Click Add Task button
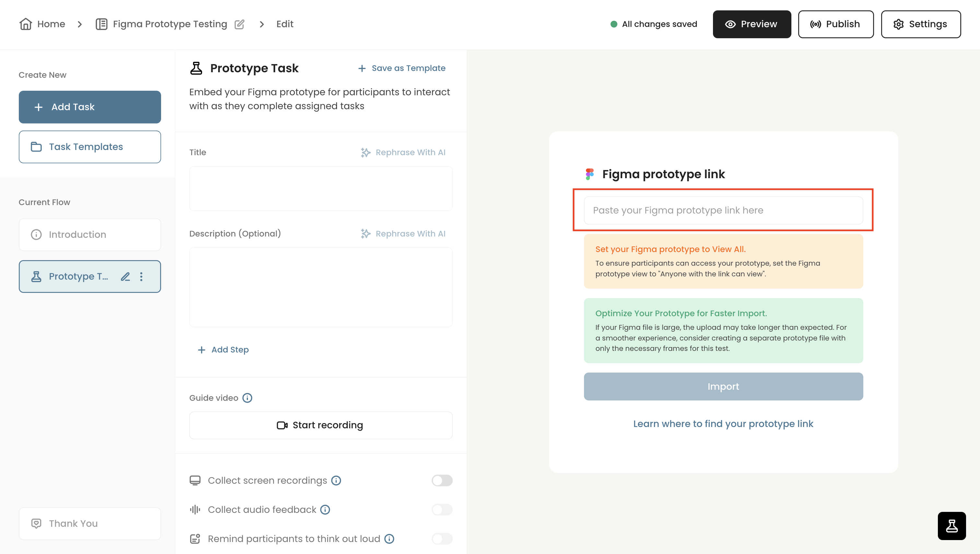Viewport: 980px width, 554px height. 90,107
